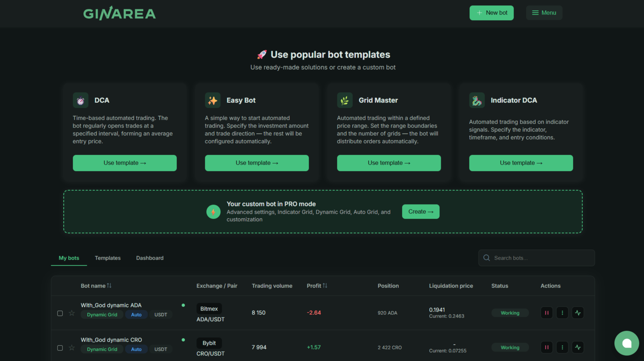644x361 pixels.
Task: Open the activity icon for the CRO bot
Action: 578,347
